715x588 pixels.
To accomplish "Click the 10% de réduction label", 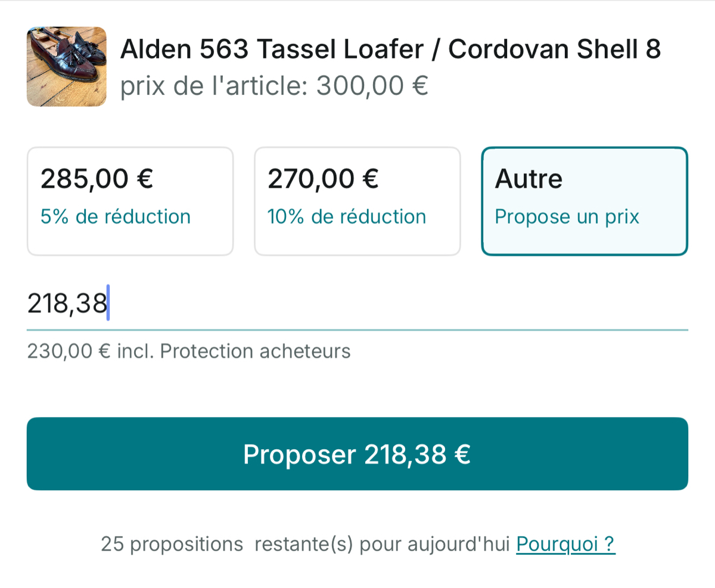I will (347, 217).
